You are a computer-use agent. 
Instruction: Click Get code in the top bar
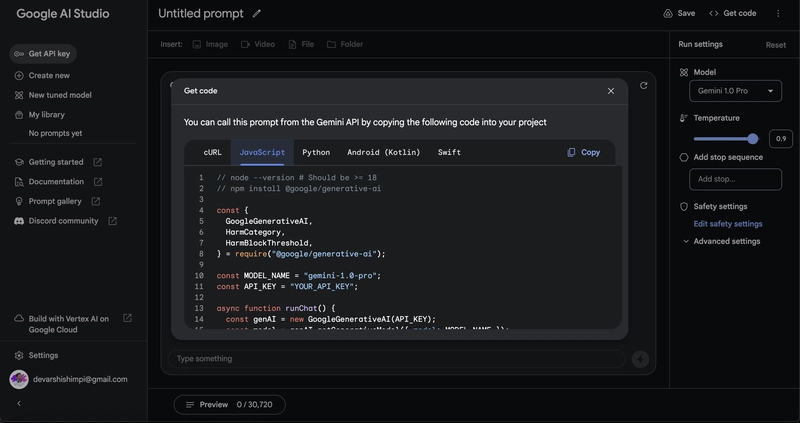point(732,13)
